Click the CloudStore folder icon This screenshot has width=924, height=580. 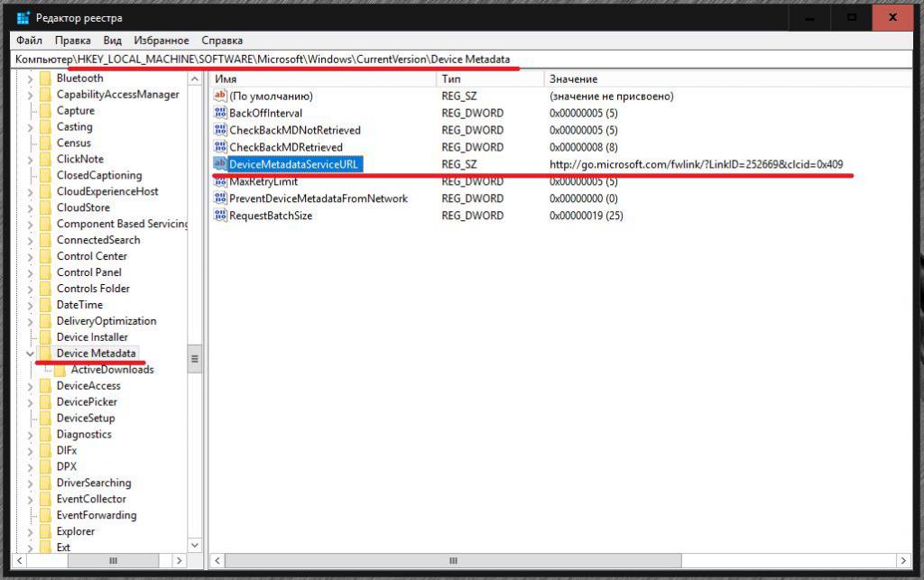coord(45,207)
